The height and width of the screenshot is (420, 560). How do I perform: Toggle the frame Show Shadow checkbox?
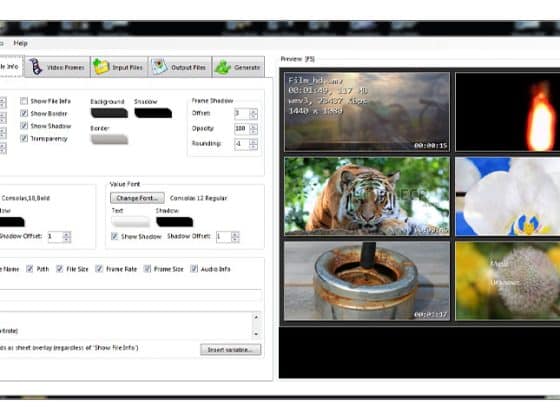tap(24, 126)
